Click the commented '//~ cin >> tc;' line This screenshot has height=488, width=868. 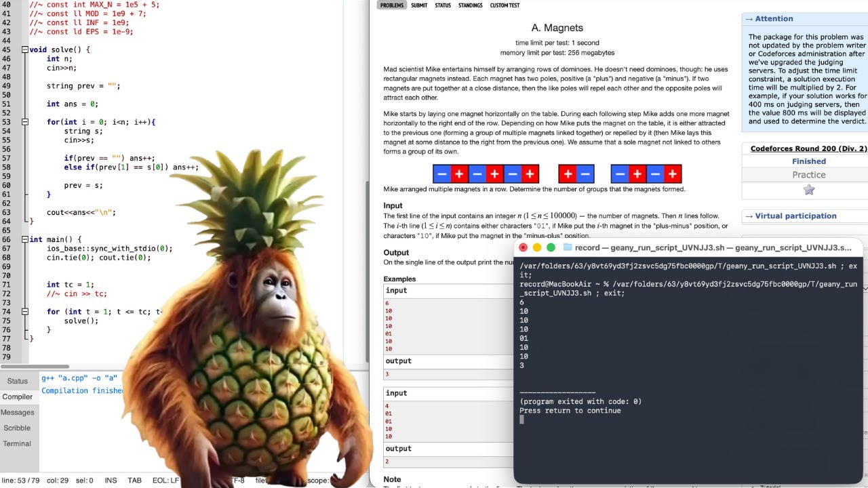coord(77,293)
